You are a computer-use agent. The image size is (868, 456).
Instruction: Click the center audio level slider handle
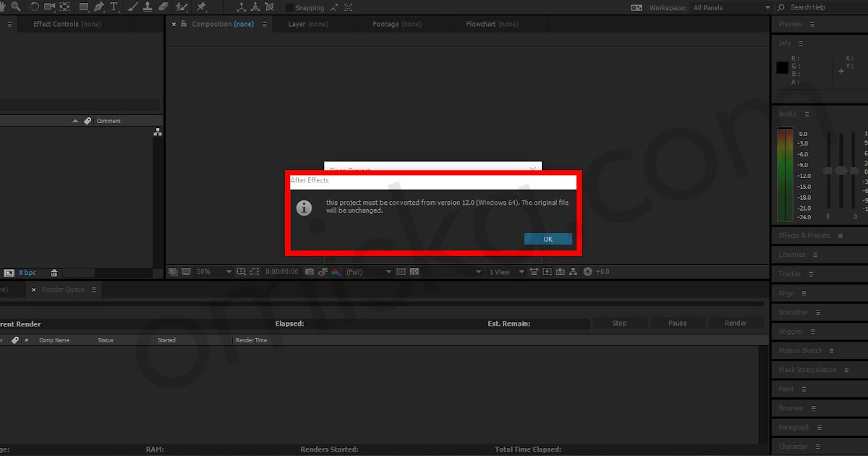click(841, 170)
